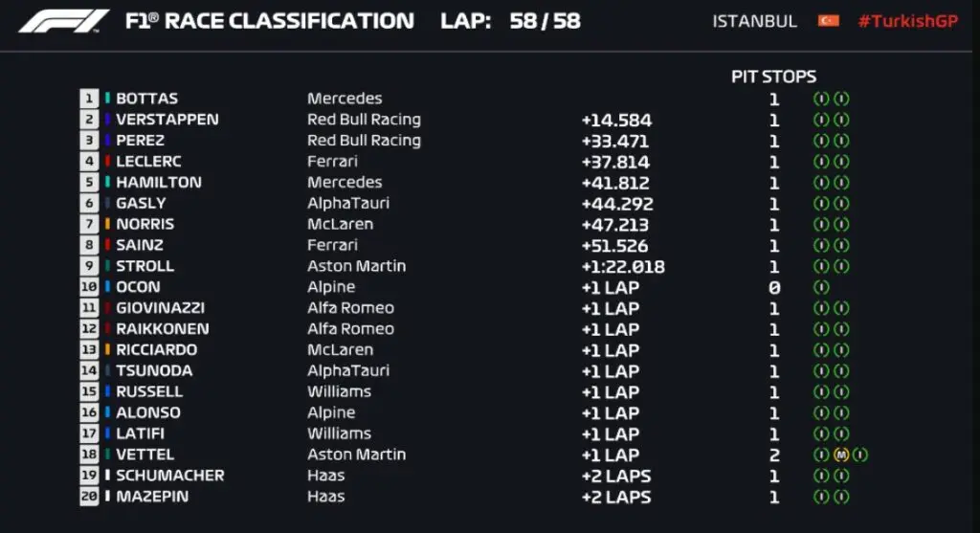This screenshot has width=980, height=533.
Task: Click the orange team color bar beside NORRIS
Action: click(108, 224)
